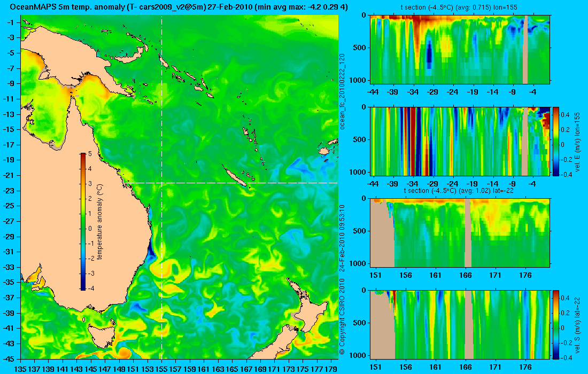Select the 'vel. S (m/s) lat=-22' label
Viewport: 588px width, 374px height.
577,325
